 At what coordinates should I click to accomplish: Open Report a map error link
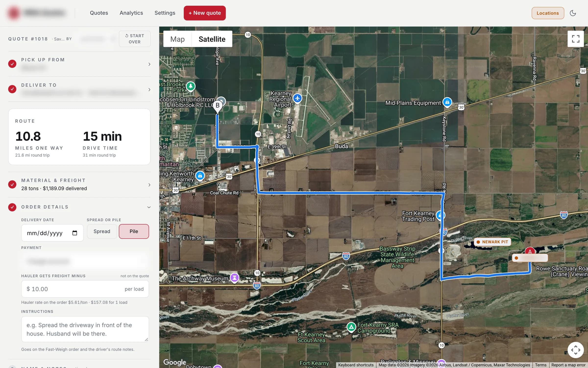(x=568, y=365)
